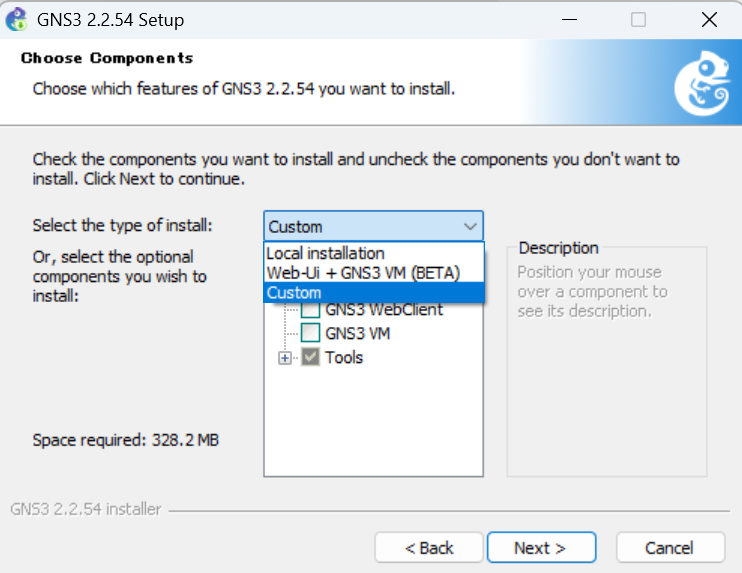
Task: Click the GNS3 chameleon logo in header
Action: pyautogui.click(x=702, y=83)
